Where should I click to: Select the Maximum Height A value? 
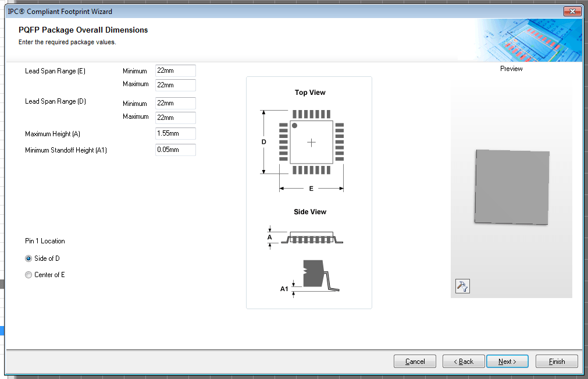coord(174,133)
